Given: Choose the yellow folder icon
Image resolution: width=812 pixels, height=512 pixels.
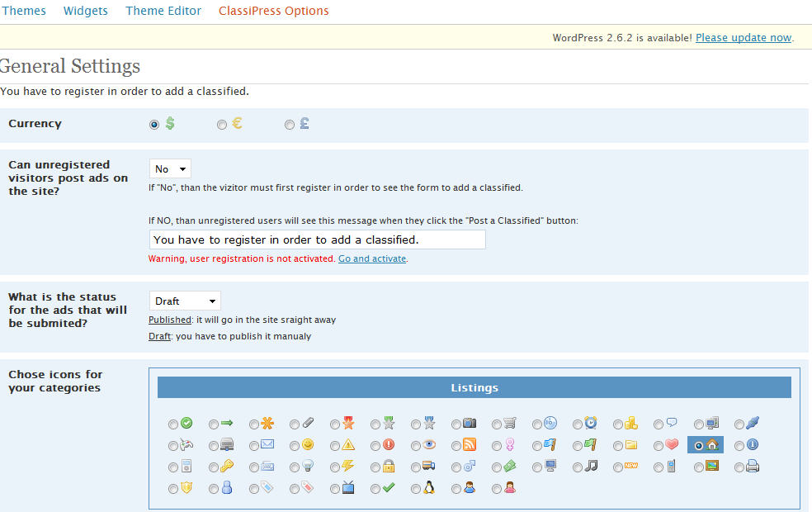Looking at the screenshot, I should pos(630,444).
